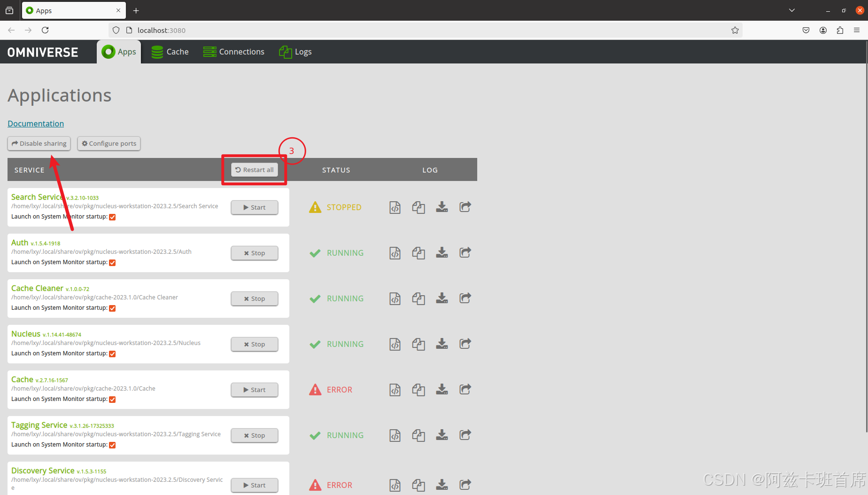Open the Cache tab

(x=170, y=52)
